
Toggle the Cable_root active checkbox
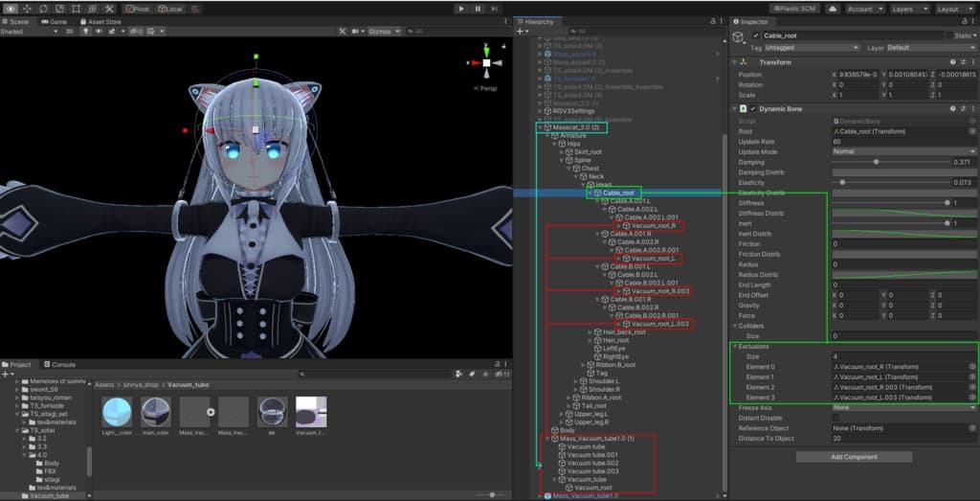click(x=756, y=35)
